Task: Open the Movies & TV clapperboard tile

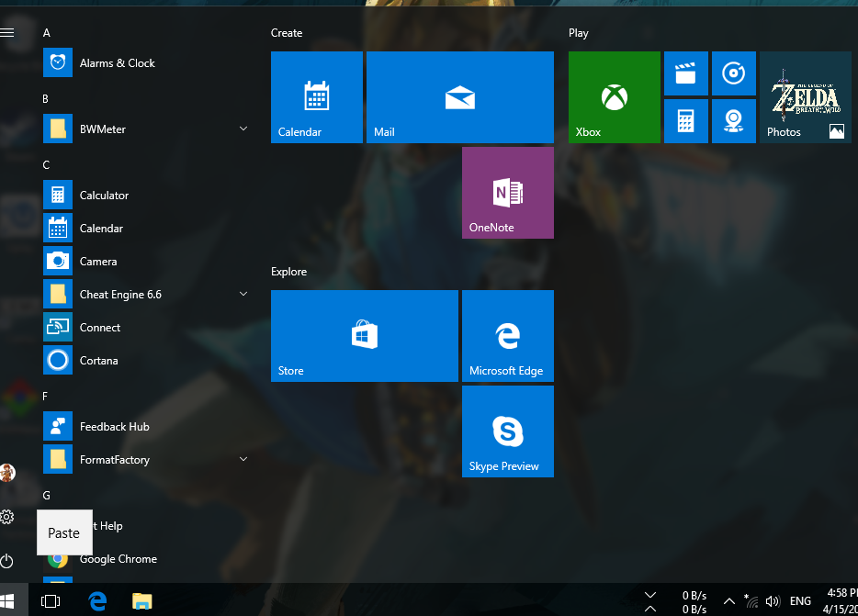Action: click(x=686, y=73)
